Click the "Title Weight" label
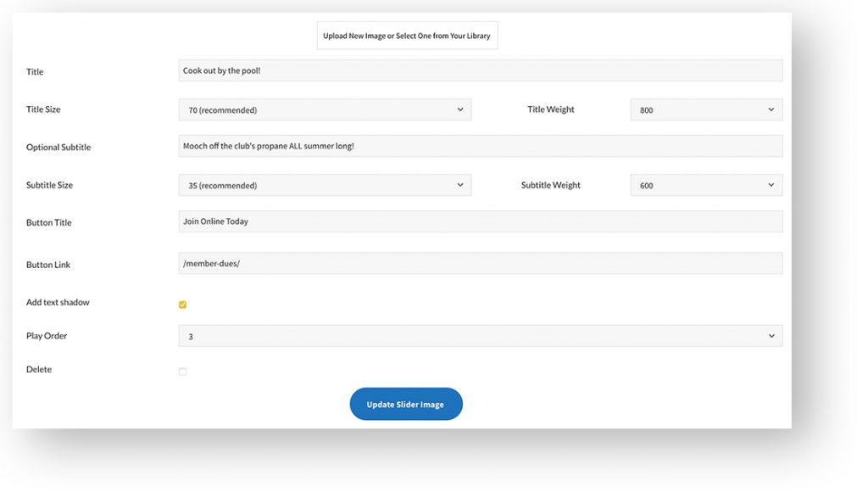 pyautogui.click(x=551, y=109)
